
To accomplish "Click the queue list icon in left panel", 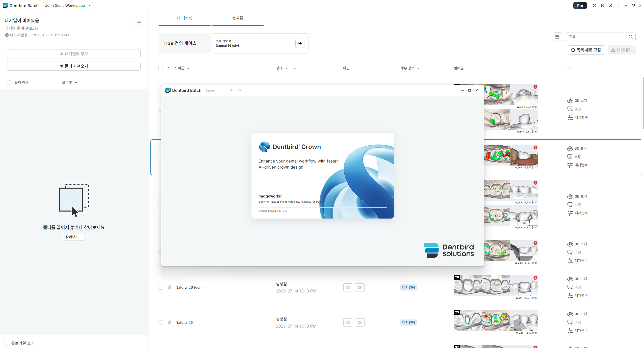I will tap(139, 21).
